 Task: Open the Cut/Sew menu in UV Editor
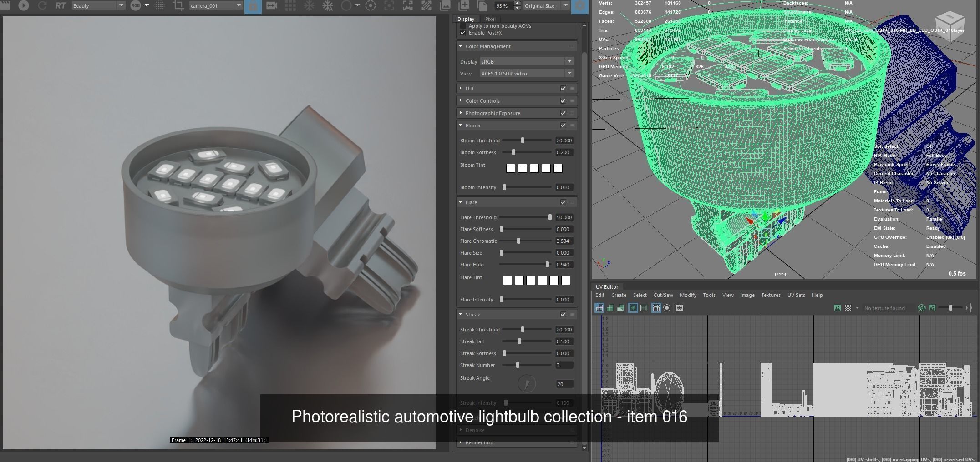click(663, 295)
